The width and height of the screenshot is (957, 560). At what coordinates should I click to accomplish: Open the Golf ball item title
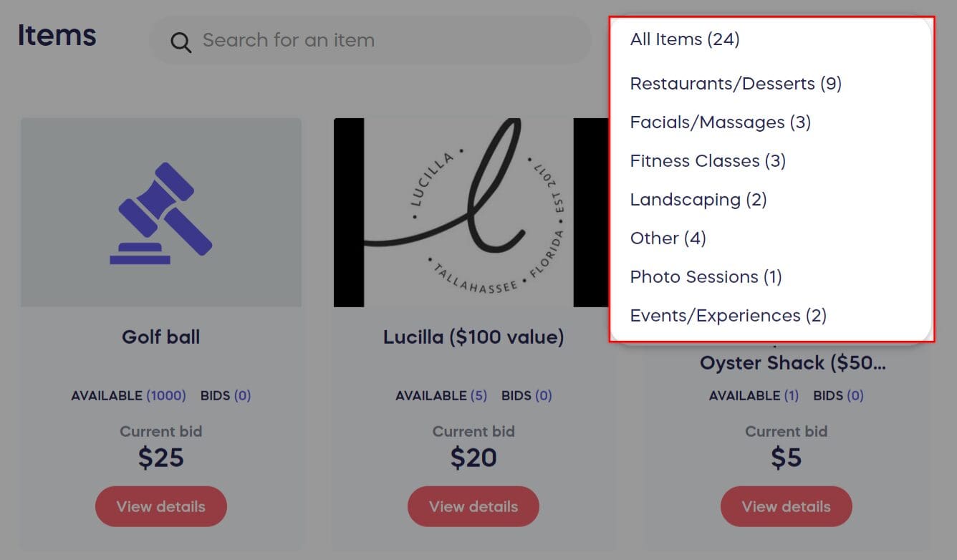tap(161, 337)
